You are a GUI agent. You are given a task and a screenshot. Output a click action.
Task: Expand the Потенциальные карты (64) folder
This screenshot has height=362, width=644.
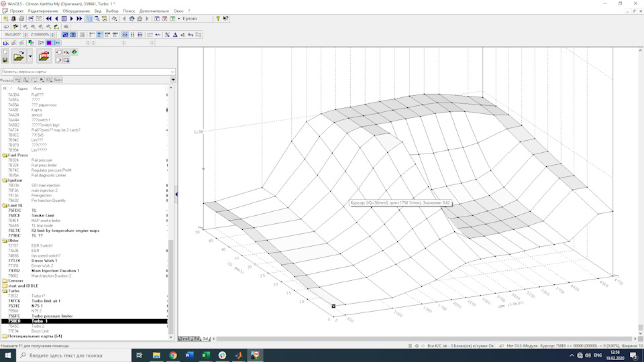pos(32,336)
